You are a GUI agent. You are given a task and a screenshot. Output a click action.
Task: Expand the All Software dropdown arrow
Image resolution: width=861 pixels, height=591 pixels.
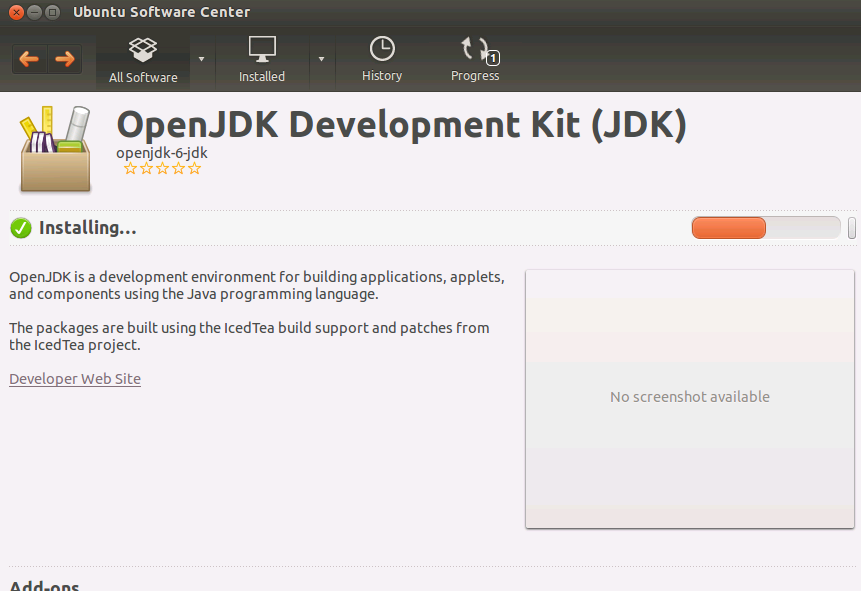(x=202, y=59)
